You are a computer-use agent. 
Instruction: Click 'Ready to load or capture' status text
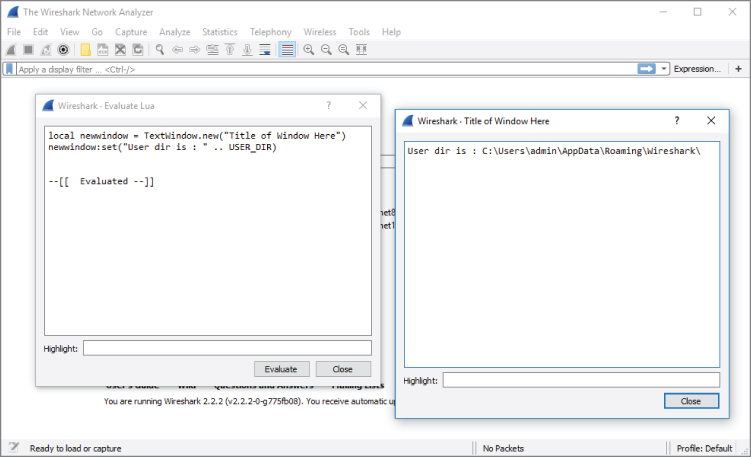(x=75, y=448)
